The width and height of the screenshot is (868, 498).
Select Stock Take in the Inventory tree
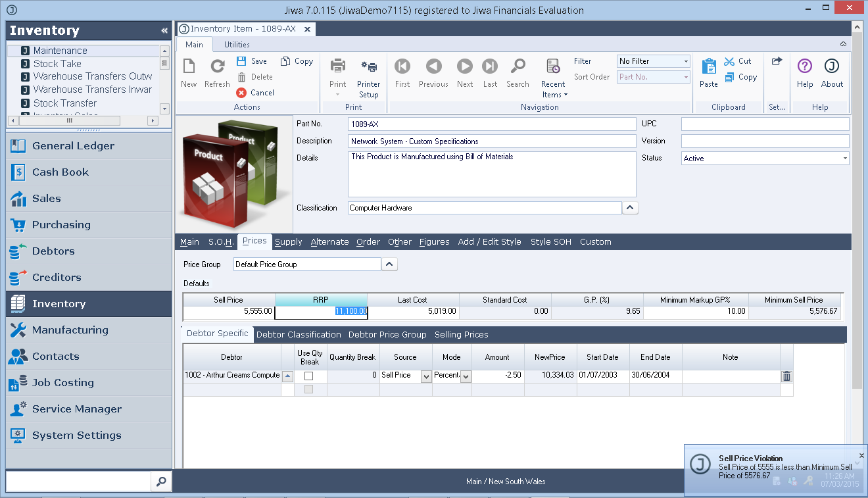click(x=57, y=64)
